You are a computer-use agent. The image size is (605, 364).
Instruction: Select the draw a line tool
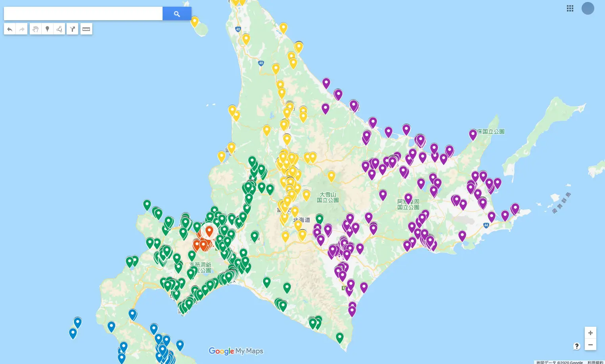(x=59, y=29)
